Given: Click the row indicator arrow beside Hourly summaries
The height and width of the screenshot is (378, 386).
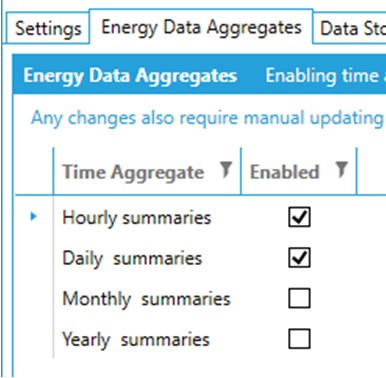Looking at the screenshot, I should click(x=33, y=217).
